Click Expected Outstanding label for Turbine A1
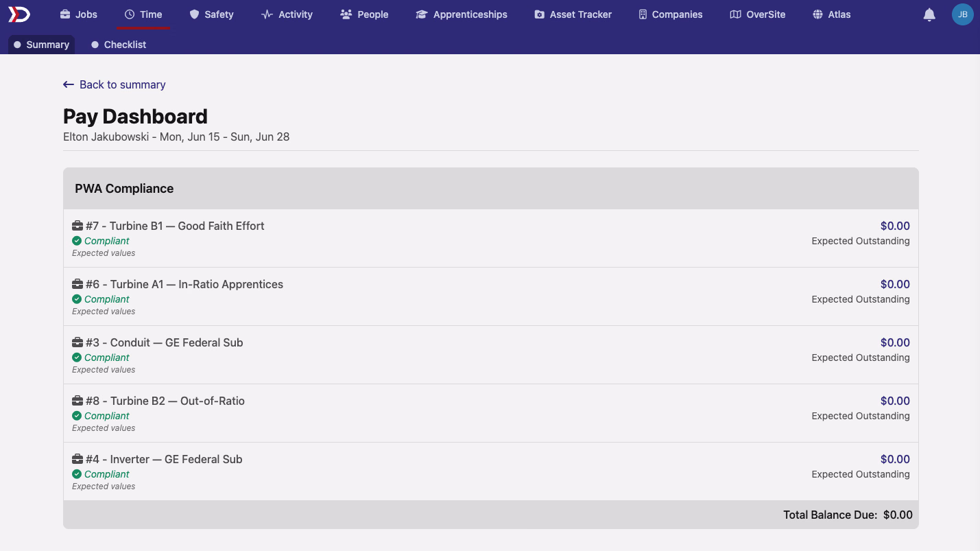Viewport: 980px width, 551px height. click(x=861, y=299)
